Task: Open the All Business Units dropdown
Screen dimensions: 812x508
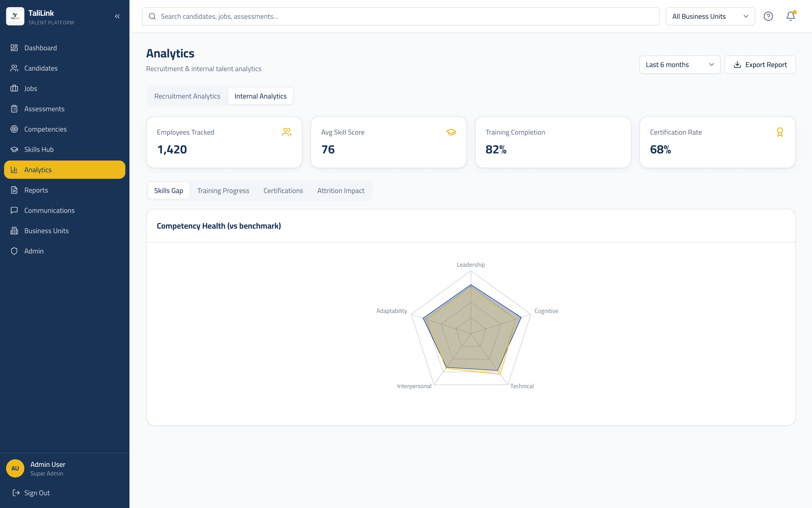Action: [x=710, y=16]
